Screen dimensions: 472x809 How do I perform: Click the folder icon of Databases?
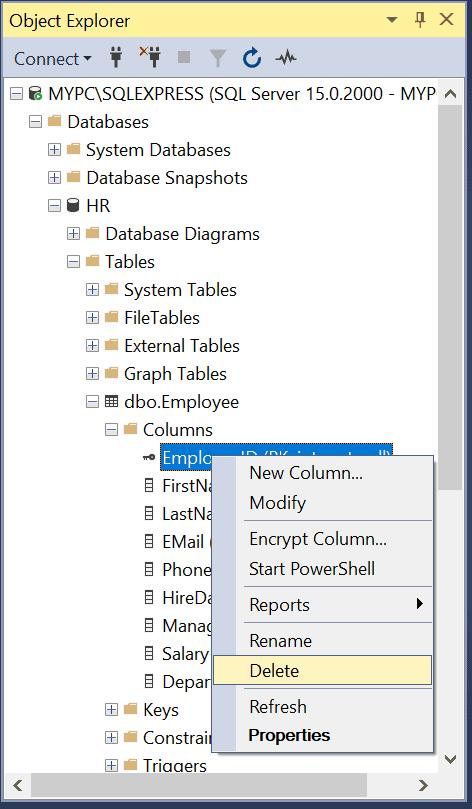coord(55,121)
